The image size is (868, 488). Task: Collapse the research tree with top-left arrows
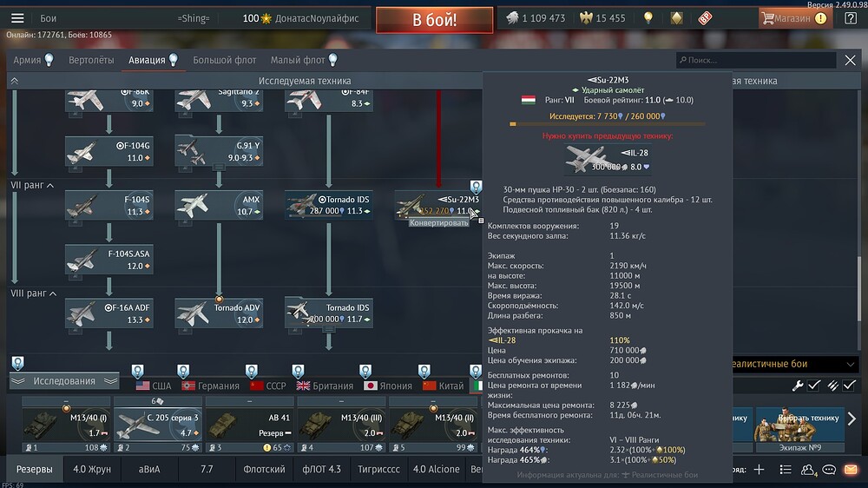coord(15,81)
